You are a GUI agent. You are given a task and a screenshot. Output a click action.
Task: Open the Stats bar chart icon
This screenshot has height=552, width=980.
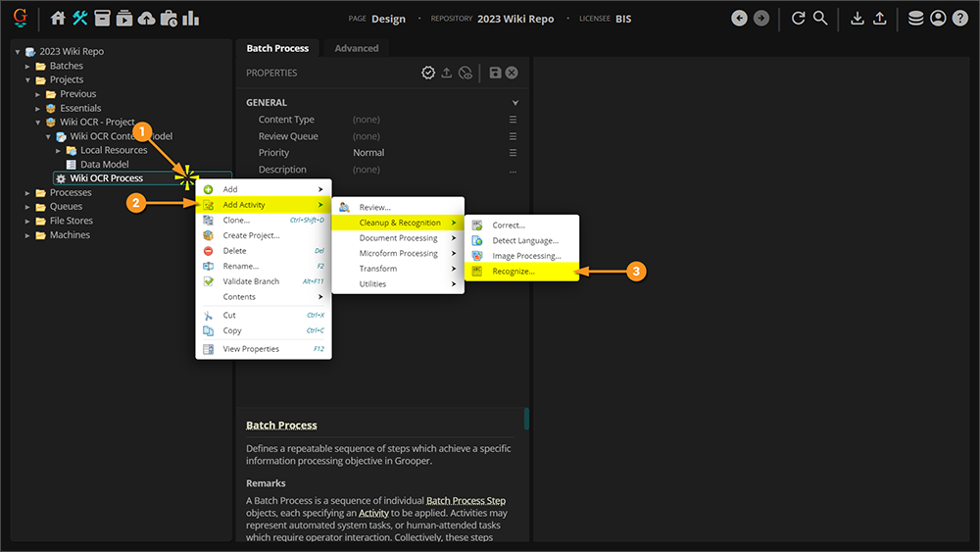click(191, 18)
